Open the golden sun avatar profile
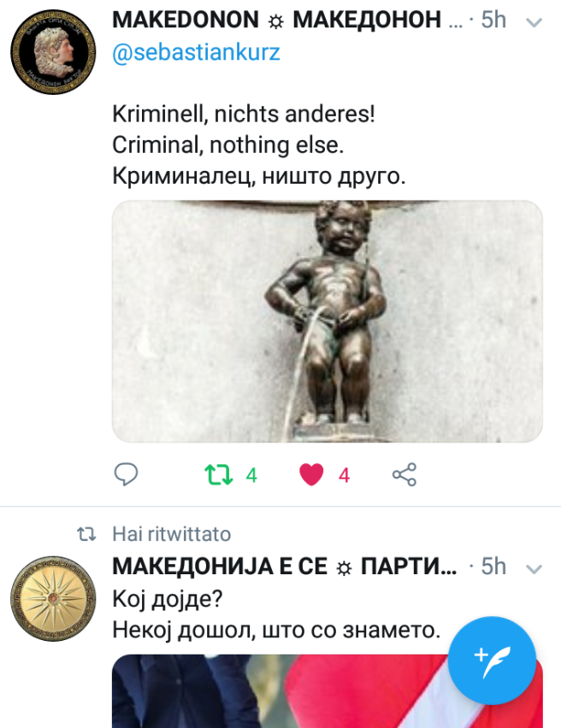 point(54,598)
